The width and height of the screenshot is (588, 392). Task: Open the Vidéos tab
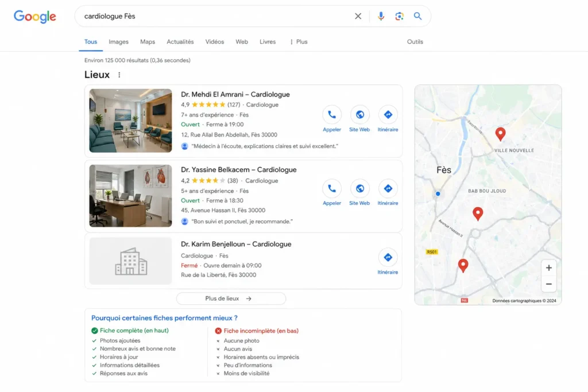point(215,41)
